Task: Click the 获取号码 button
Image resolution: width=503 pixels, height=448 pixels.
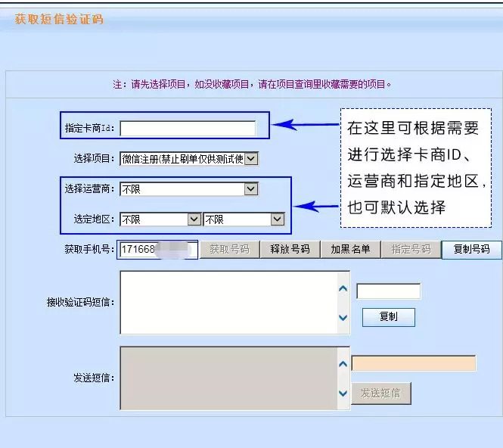Action: [230, 250]
